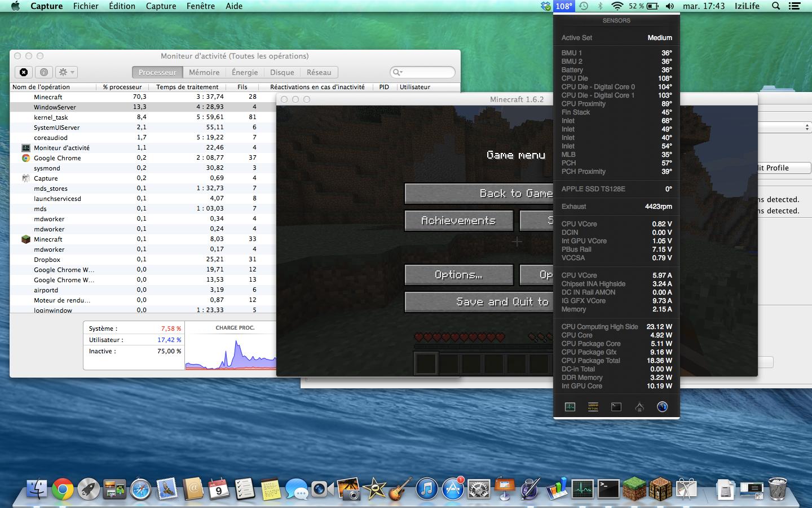Open the Aide menu

coord(234,6)
